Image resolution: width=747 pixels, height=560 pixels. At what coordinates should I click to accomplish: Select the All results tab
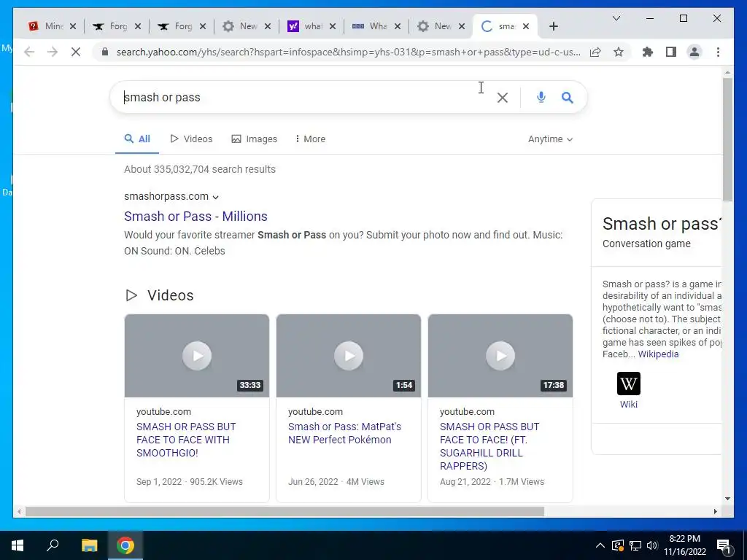tap(137, 139)
